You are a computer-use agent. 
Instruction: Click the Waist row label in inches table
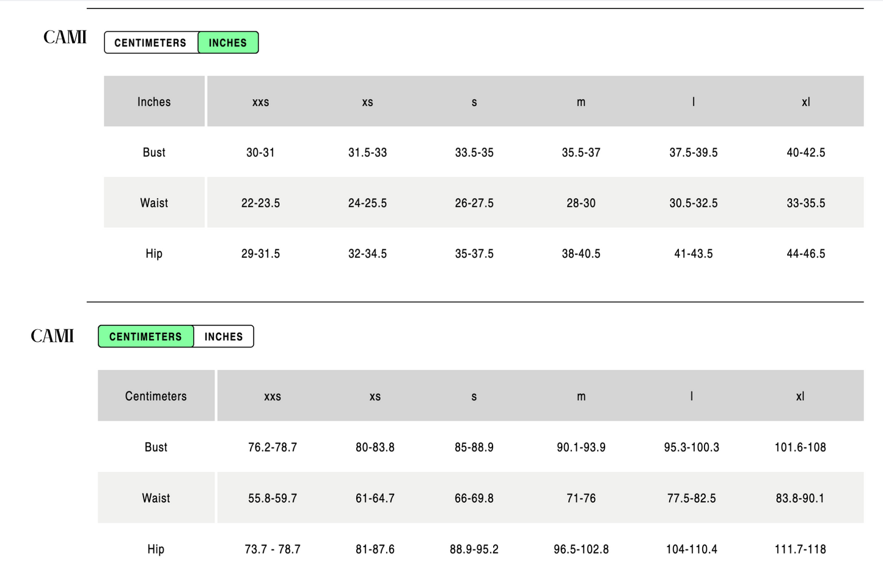point(154,203)
